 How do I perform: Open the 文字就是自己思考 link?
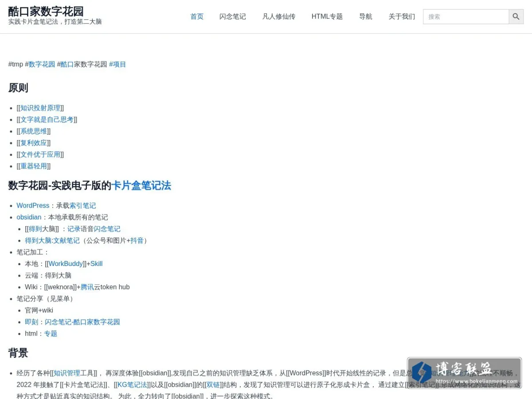pos(47,120)
